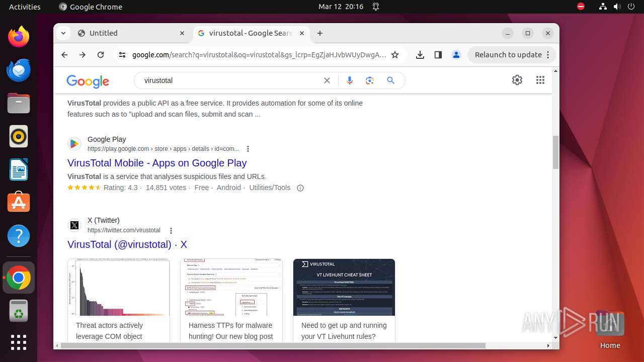The width and height of the screenshot is (644, 362).
Task: Close the virustotal Google Search tab
Action: point(302,33)
